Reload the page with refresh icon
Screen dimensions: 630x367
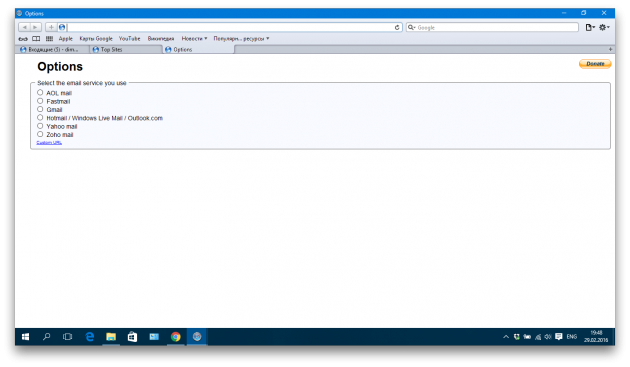pos(397,27)
